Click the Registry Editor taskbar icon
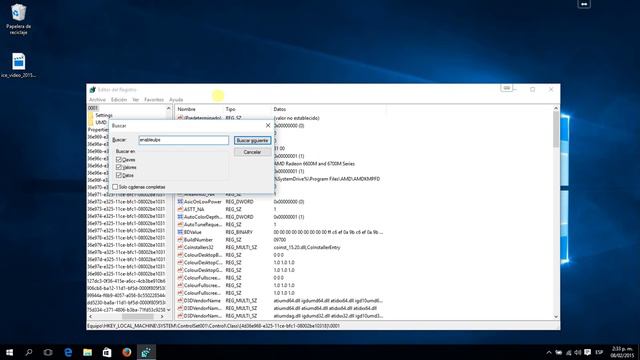 point(146,352)
